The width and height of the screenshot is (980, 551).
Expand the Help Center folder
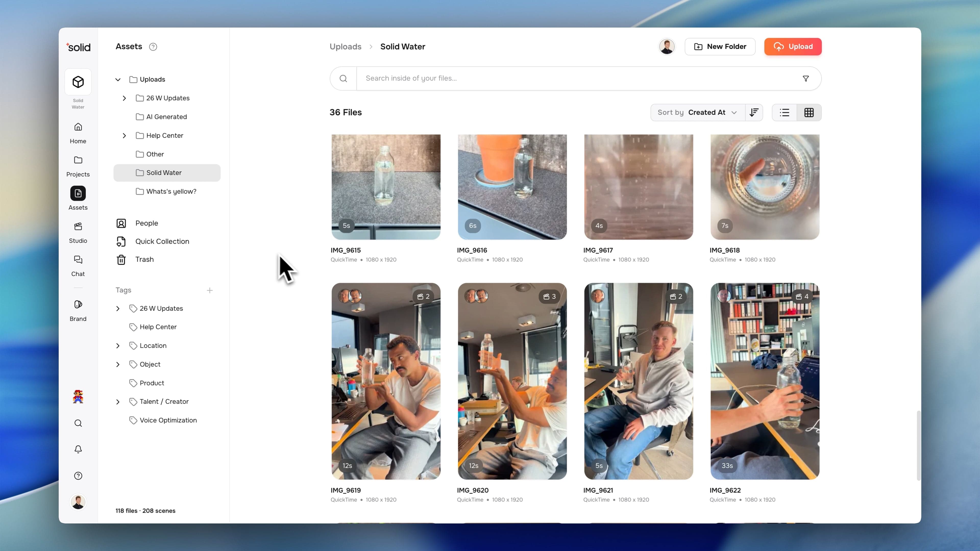(x=124, y=136)
